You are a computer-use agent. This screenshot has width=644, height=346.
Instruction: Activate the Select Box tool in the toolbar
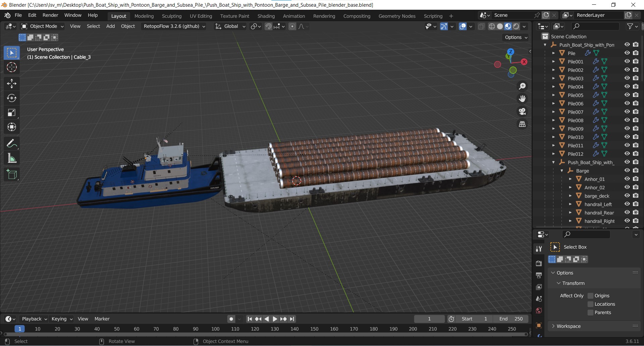point(12,53)
